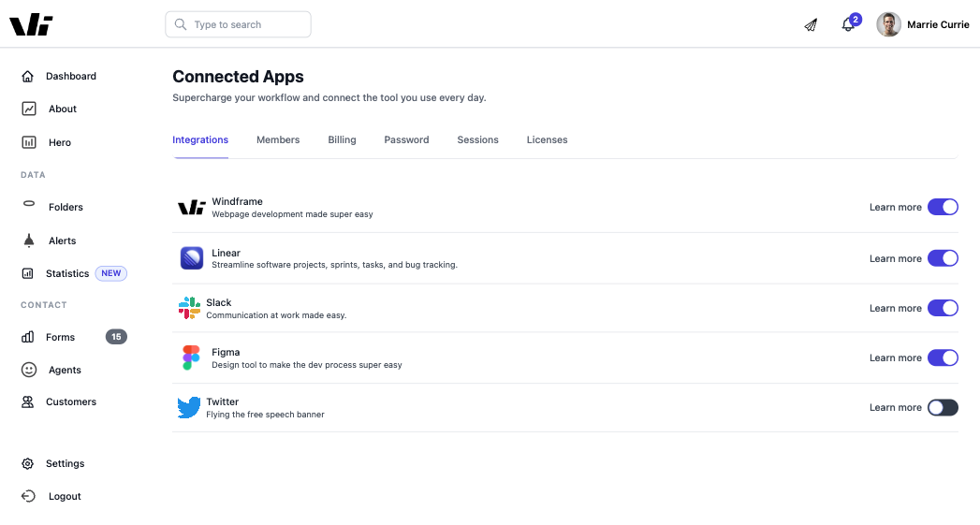
Task: Click Learn more for Twitter
Action: click(x=895, y=407)
